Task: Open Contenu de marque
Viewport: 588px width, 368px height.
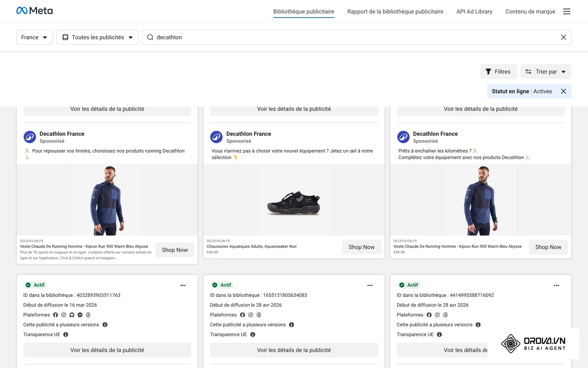Action: point(530,11)
